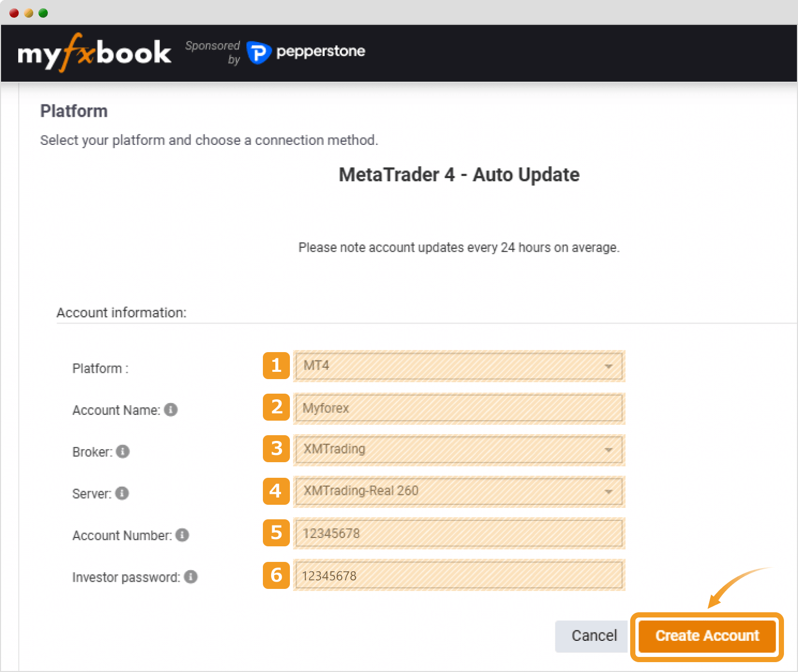Focus the Account Name field with Myforex
The width and height of the screenshot is (798, 672).
[459, 408]
